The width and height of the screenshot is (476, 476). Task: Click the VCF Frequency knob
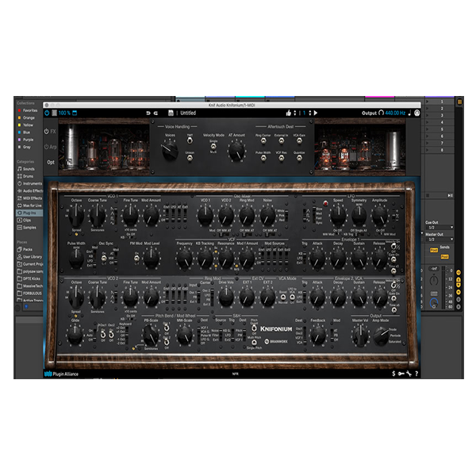pos(184,259)
